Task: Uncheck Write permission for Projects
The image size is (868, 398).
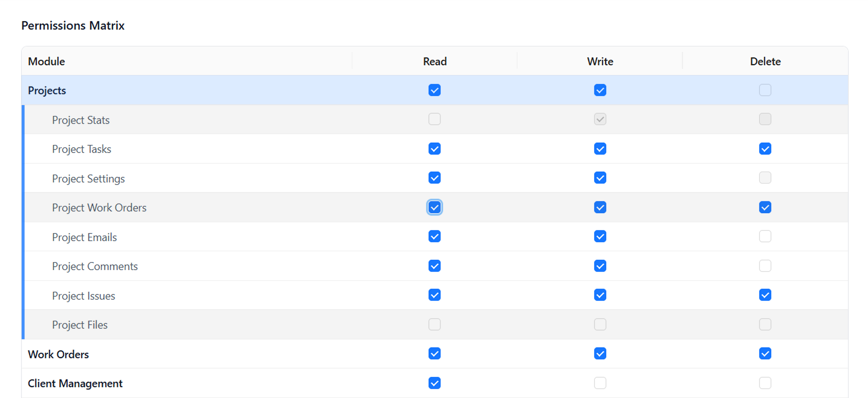Action: pos(600,90)
